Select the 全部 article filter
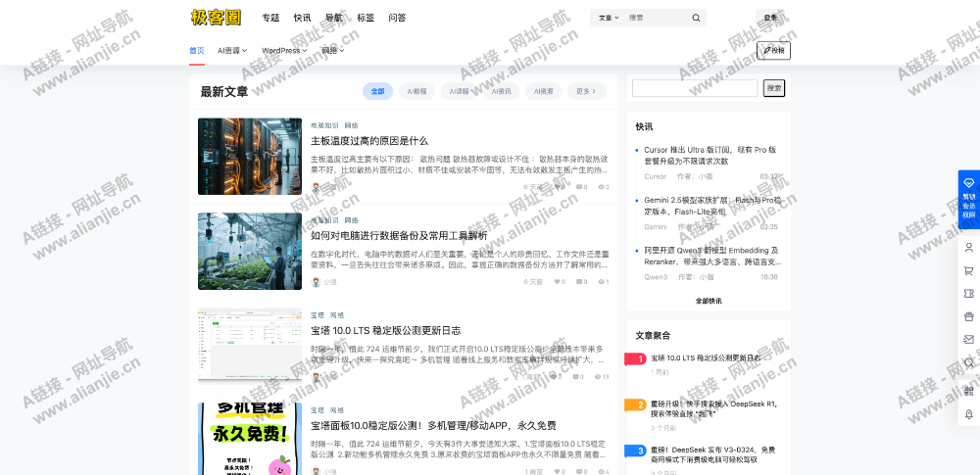This screenshot has width=980, height=475. [x=377, y=91]
